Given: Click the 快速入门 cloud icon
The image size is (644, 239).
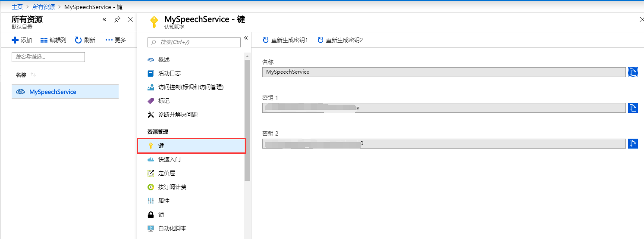Looking at the screenshot, I should coord(151,159).
